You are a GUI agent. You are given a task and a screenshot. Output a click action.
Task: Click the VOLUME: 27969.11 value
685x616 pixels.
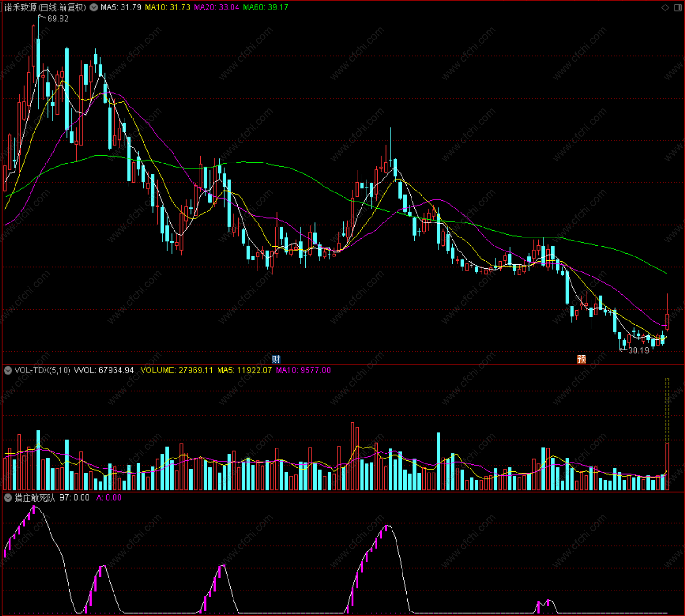pos(177,370)
